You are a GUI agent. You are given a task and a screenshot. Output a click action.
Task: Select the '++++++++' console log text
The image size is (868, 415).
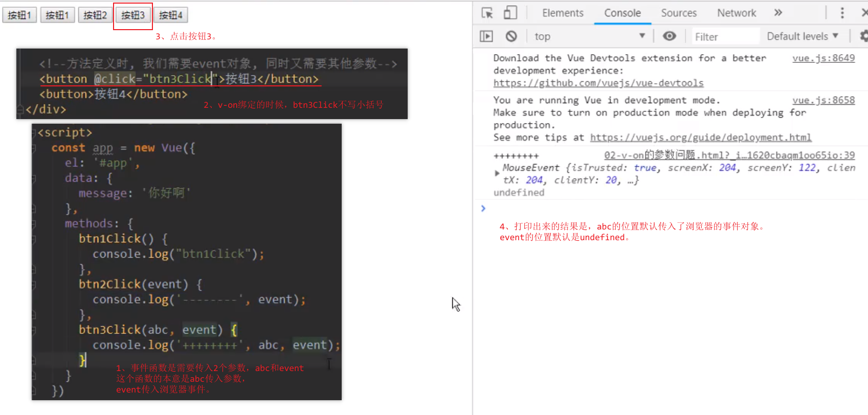pos(516,156)
